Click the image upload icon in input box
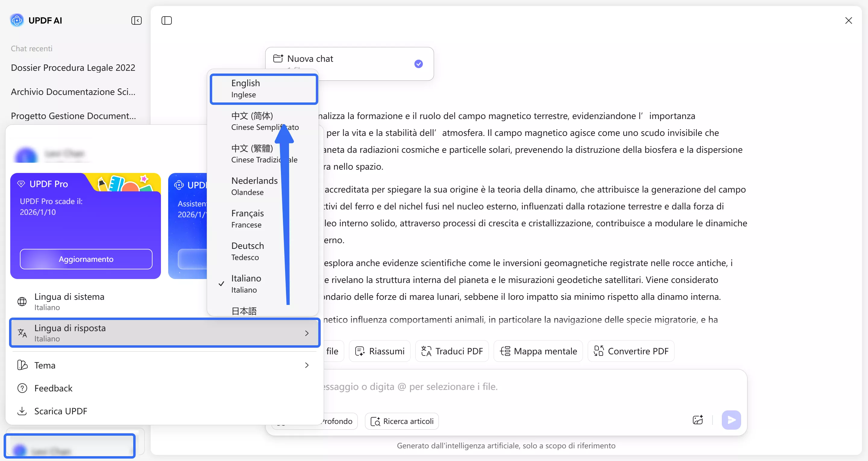The width and height of the screenshot is (868, 461). (x=697, y=420)
